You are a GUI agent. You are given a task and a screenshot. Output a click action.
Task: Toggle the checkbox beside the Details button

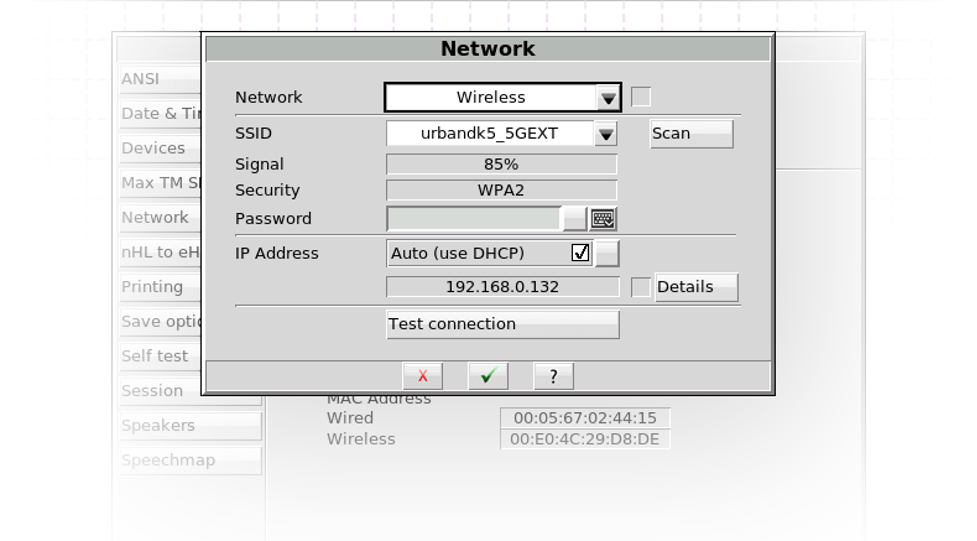[x=641, y=287]
